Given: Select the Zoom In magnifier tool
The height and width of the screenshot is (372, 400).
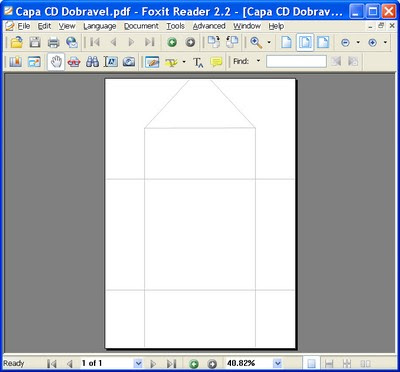Looking at the screenshot, I should click(x=256, y=42).
